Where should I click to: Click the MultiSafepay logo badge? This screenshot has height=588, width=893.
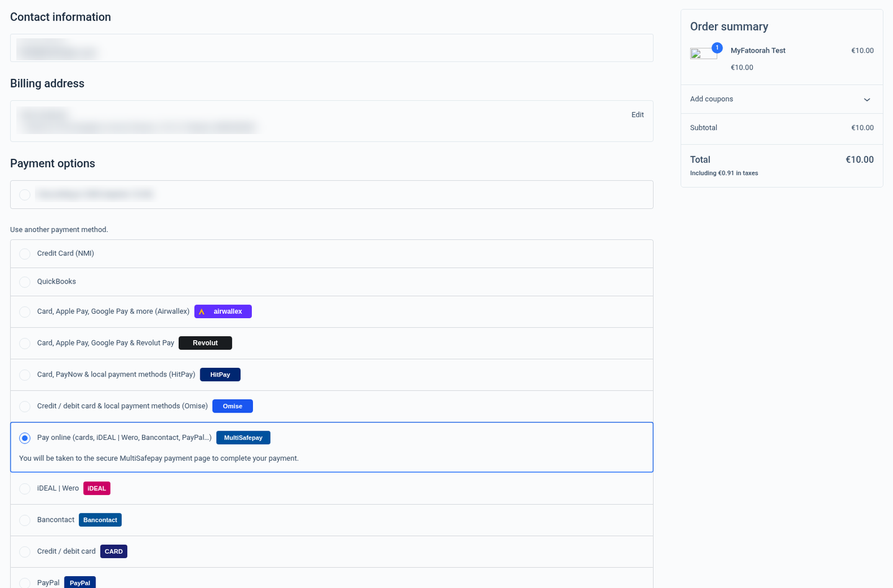tap(243, 438)
